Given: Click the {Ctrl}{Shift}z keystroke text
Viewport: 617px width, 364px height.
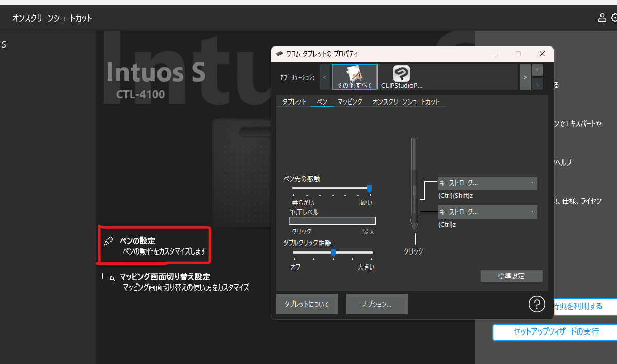Looking at the screenshot, I should coord(456,196).
